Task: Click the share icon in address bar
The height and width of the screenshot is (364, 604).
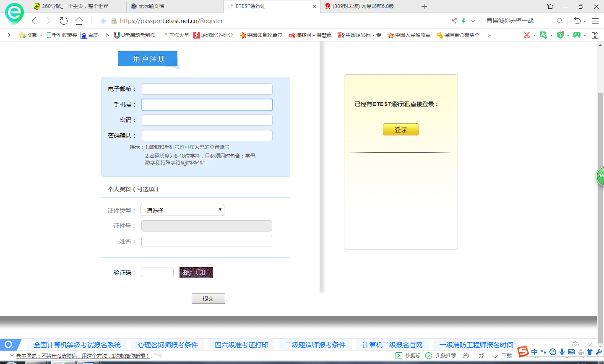Action: tap(454, 21)
